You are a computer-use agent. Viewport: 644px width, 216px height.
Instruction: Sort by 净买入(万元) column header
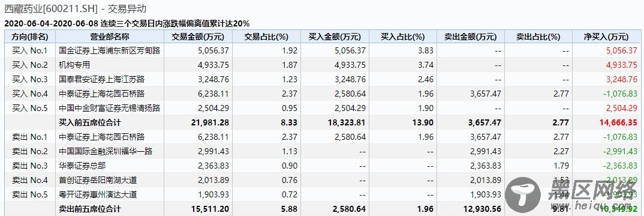(x=606, y=37)
